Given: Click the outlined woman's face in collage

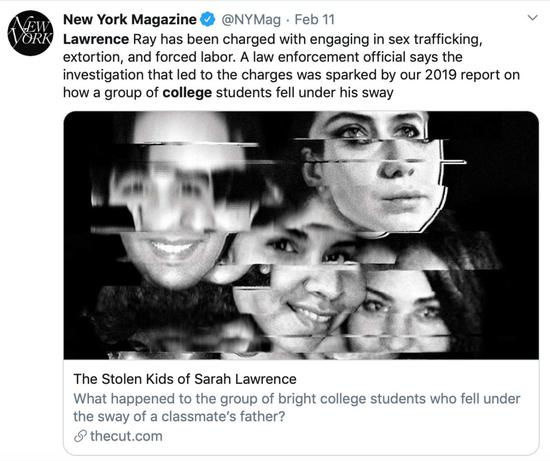Looking at the screenshot, I should [375, 172].
